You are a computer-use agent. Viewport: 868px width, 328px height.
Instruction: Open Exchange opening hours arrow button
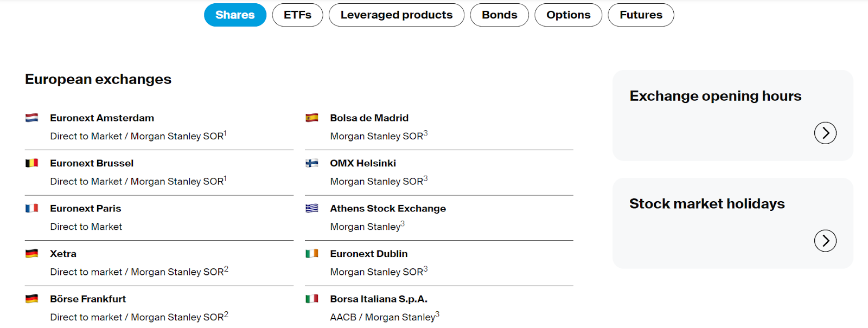825,133
